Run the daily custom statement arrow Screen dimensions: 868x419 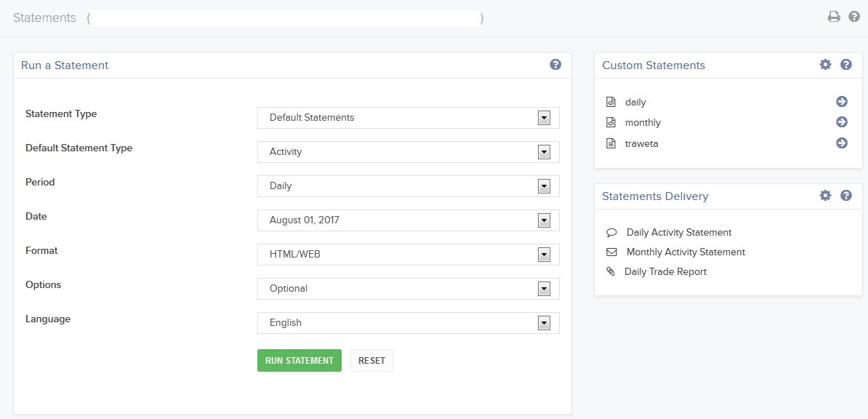click(842, 102)
